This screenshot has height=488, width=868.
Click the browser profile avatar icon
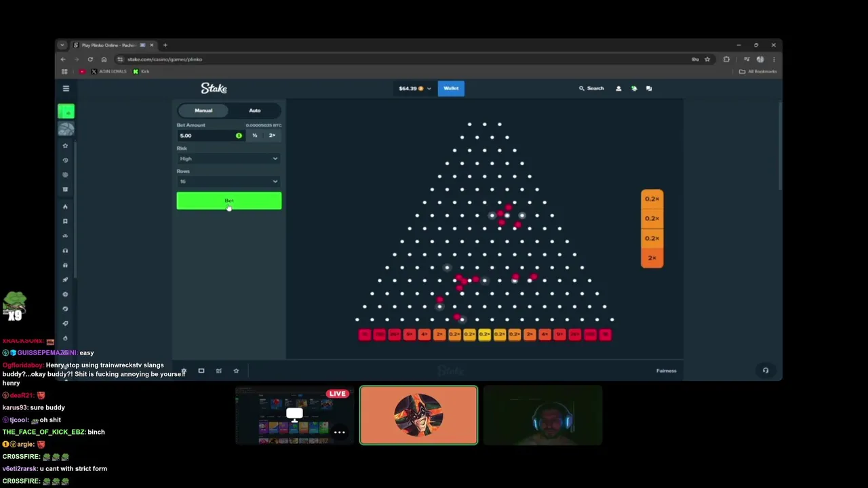(760, 59)
